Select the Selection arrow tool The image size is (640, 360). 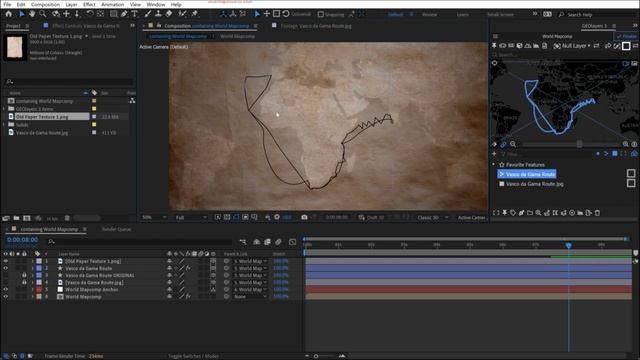(x=21, y=14)
